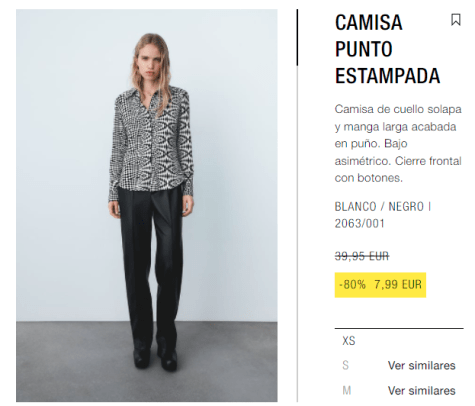This screenshot has height=406, width=475.
Task: Click the BLANCO / NEGRO color label
Action: pyautogui.click(x=379, y=207)
